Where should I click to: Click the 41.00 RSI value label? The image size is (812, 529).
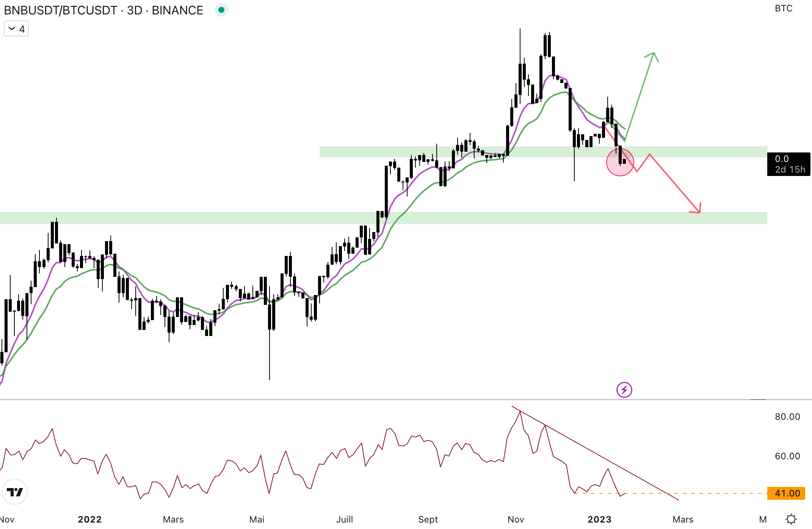coord(786,493)
